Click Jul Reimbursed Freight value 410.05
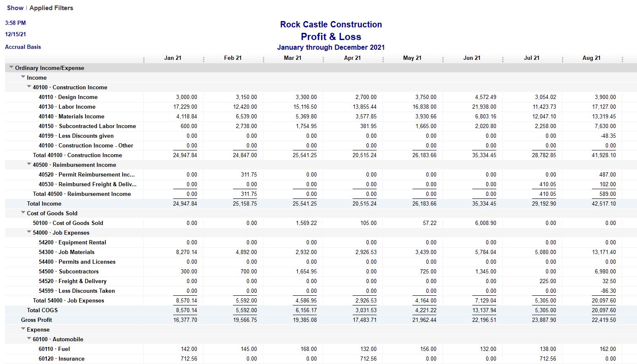 point(548,184)
